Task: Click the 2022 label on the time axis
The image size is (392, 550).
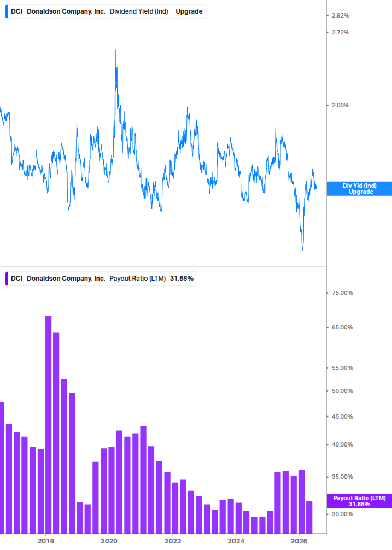Action: tap(173, 541)
